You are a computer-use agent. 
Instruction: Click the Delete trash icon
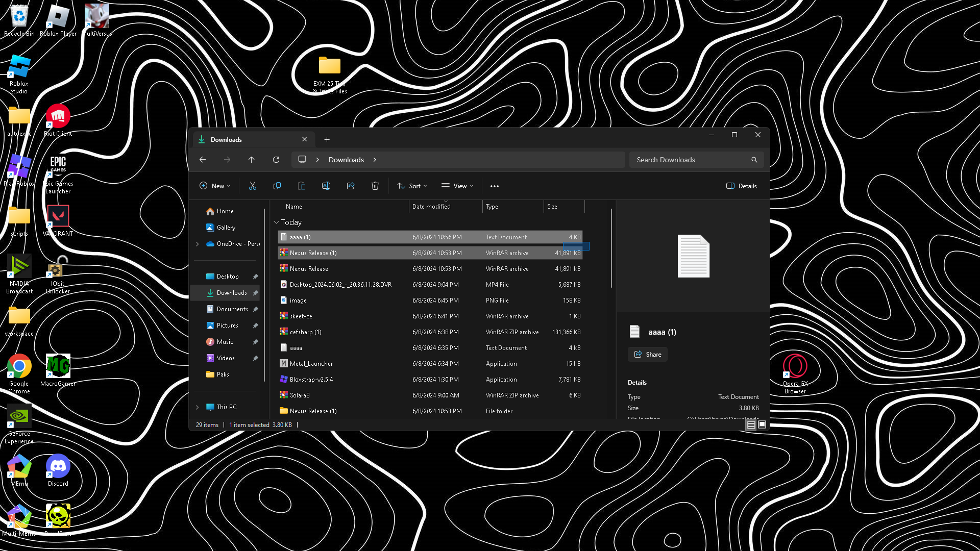(375, 186)
